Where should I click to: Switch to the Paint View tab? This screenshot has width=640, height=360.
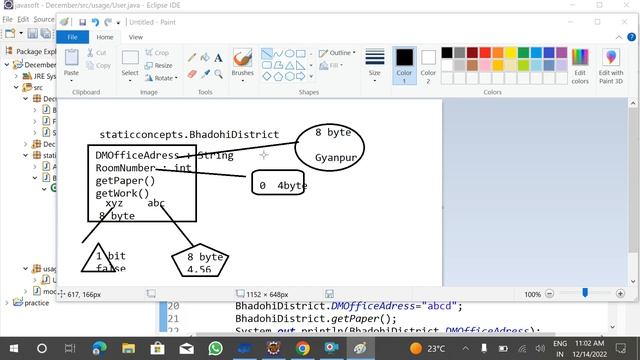coord(136,37)
